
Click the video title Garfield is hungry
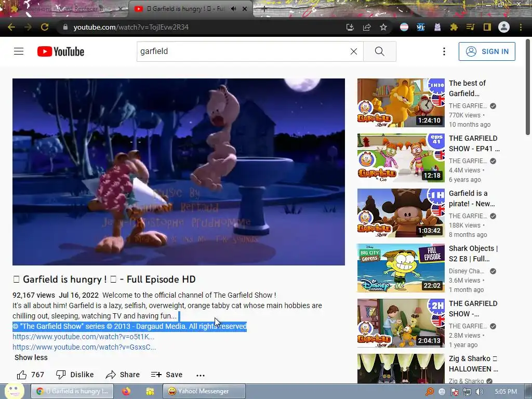pos(104,279)
